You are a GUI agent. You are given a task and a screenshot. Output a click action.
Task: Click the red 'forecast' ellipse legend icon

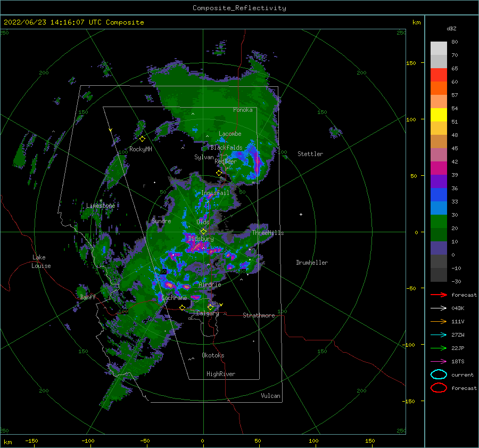pos(439,388)
